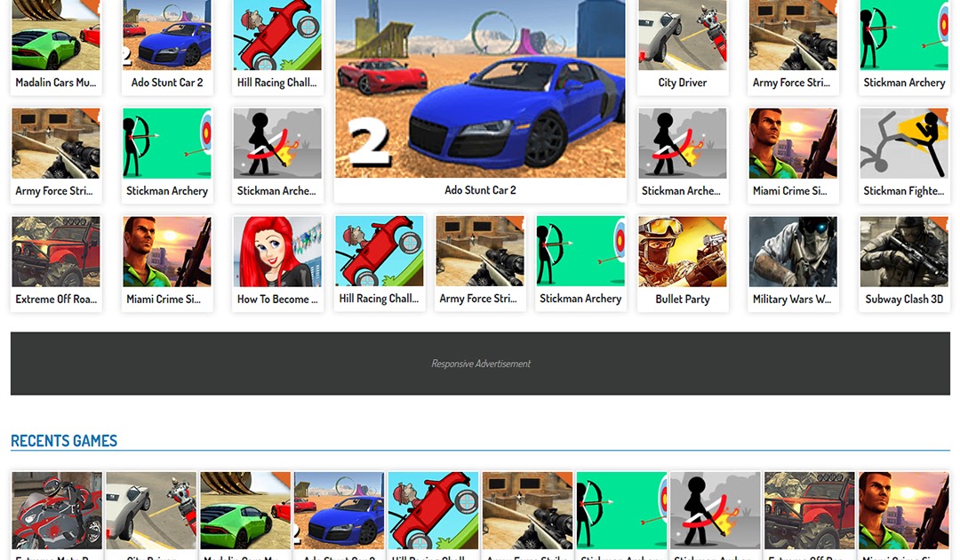Click the RECENTS GAMES heading
The height and width of the screenshot is (560, 960).
(x=63, y=441)
